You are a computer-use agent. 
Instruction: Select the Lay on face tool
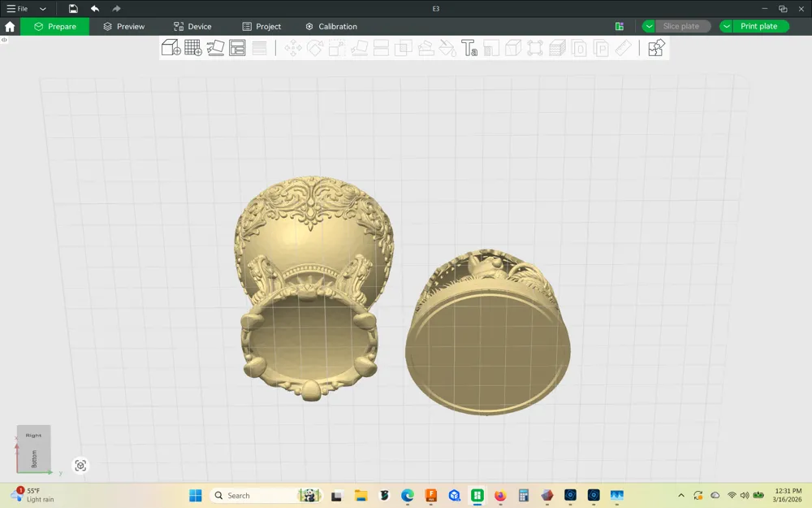pyautogui.click(x=359, y=48)
